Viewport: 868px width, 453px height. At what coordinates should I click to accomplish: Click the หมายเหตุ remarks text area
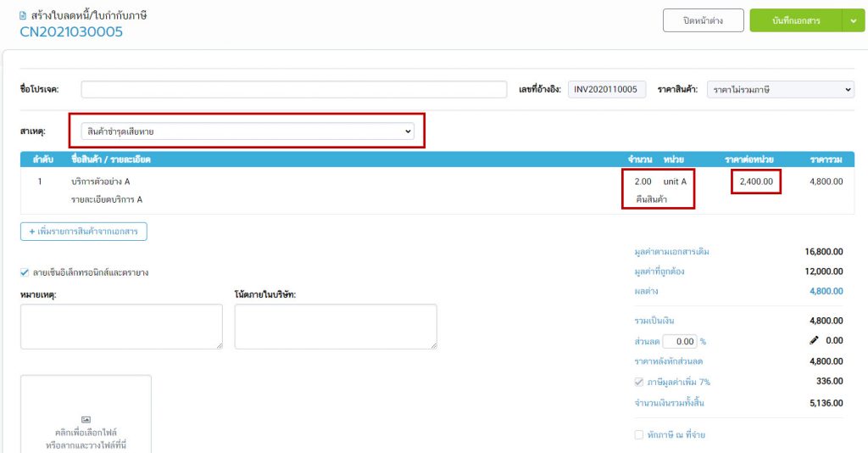click(x=121, y=327)
